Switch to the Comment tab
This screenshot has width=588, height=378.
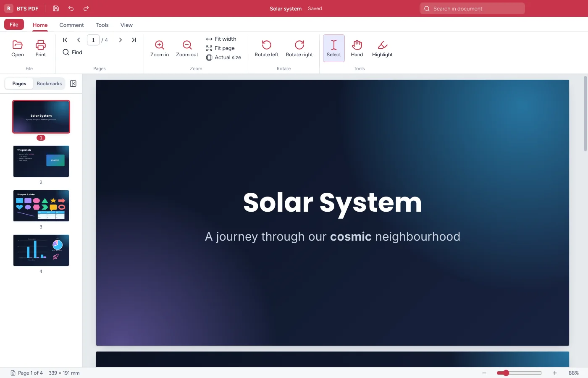click(71, 25)
